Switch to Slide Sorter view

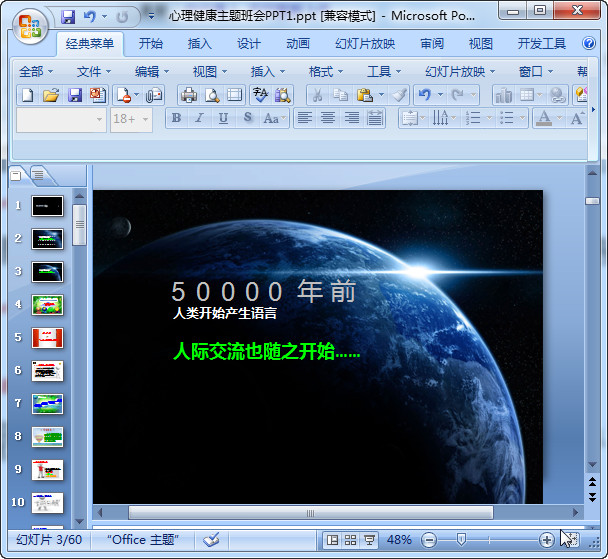pos(351,540)
